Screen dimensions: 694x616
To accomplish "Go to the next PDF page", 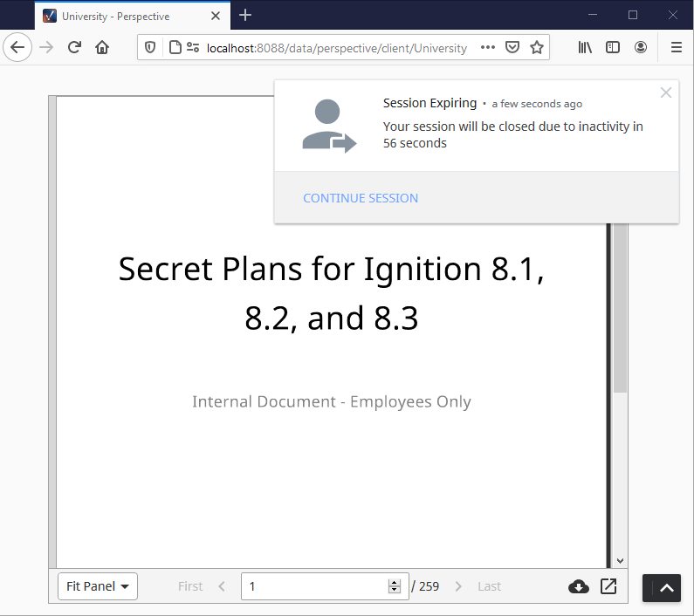I will (x=458, y=586).
